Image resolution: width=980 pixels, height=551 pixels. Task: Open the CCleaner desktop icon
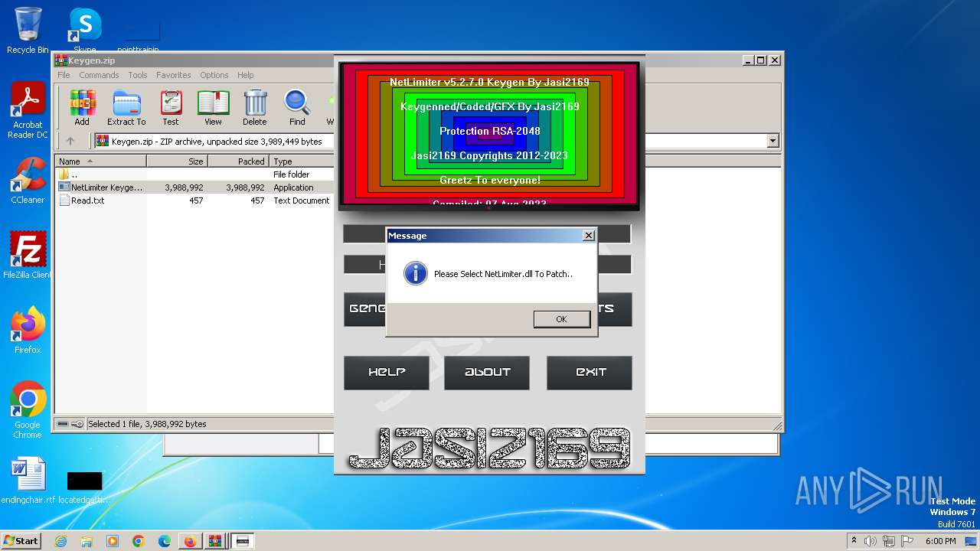(x=28, y=181)
